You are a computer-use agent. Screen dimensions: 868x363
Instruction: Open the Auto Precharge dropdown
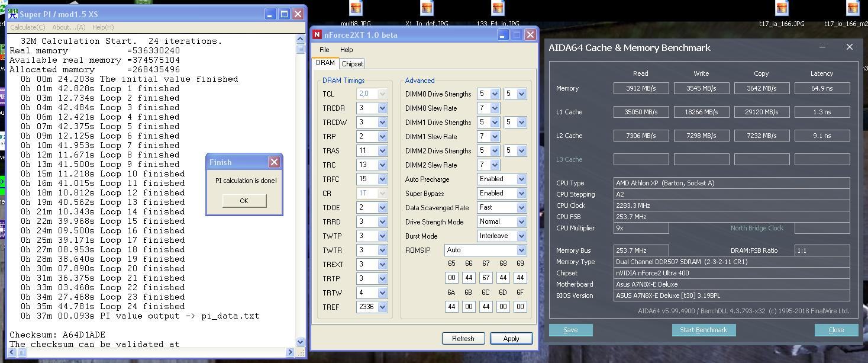pyautogui.click(x=521, y=179)
